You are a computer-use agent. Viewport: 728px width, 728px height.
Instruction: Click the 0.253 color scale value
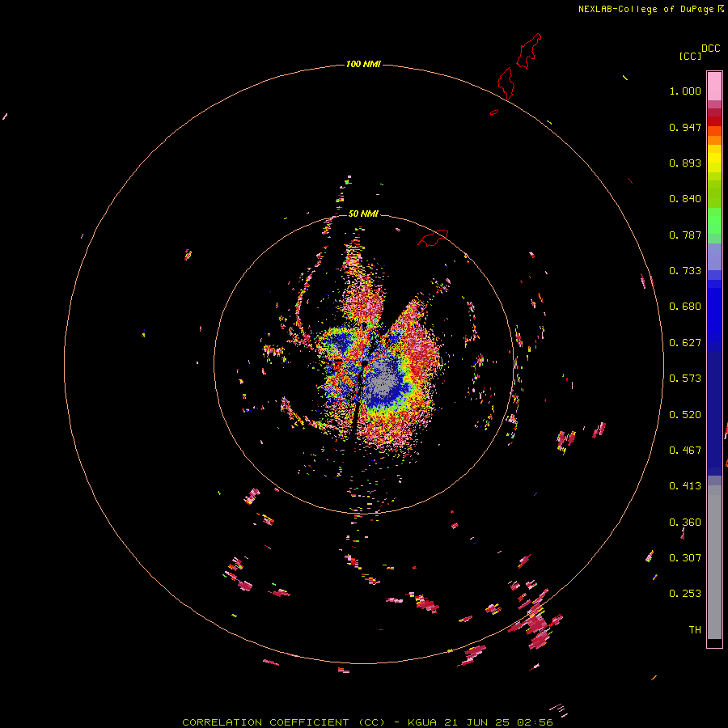tap(685, 594)
